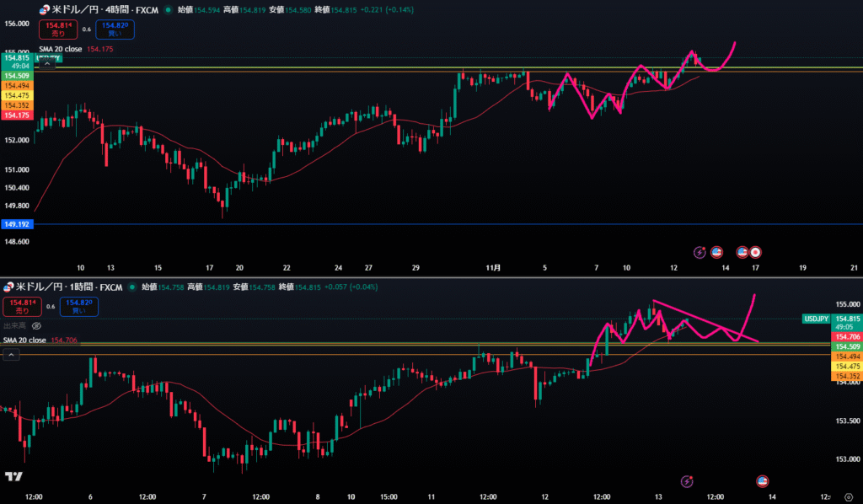This screenshot has height=504, width=863.
Task: Click the lightning event icon on 1-hour chart
Action: 687,480
